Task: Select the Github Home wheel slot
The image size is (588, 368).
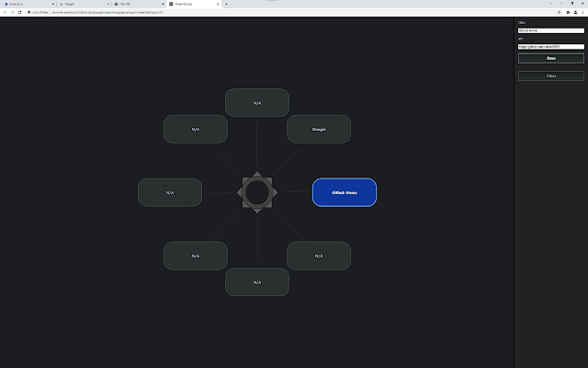Action: coord(345,192)
